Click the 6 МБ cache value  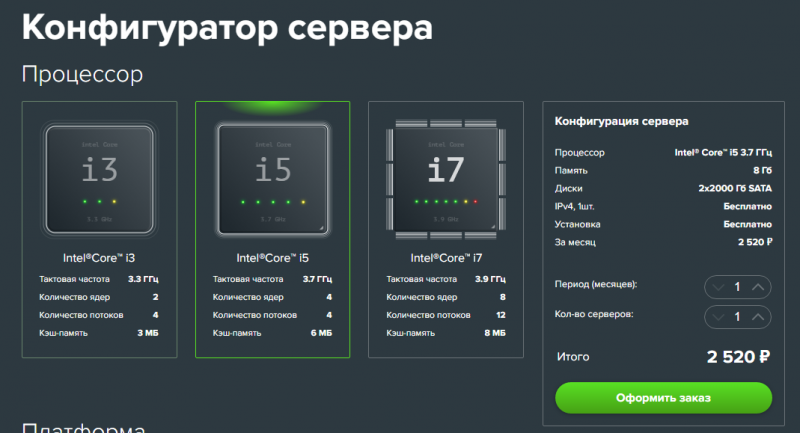(321, 333)
